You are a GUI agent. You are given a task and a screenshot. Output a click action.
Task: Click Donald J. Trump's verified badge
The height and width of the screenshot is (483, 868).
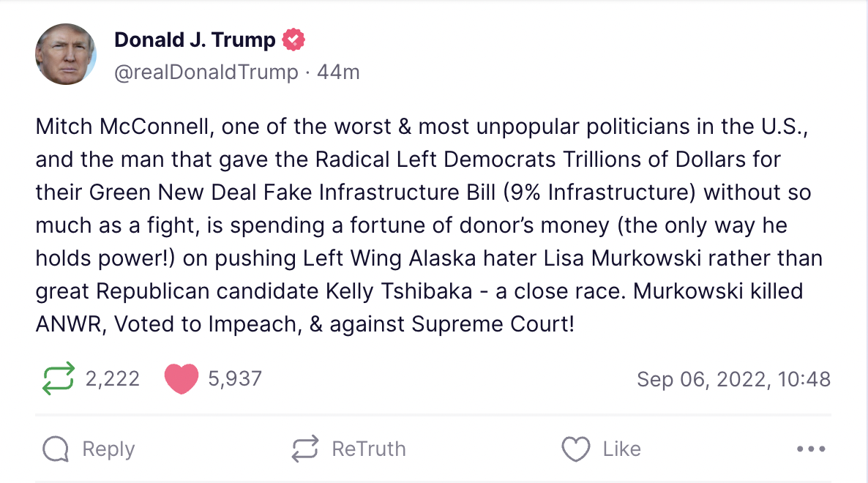pos(294,39)
